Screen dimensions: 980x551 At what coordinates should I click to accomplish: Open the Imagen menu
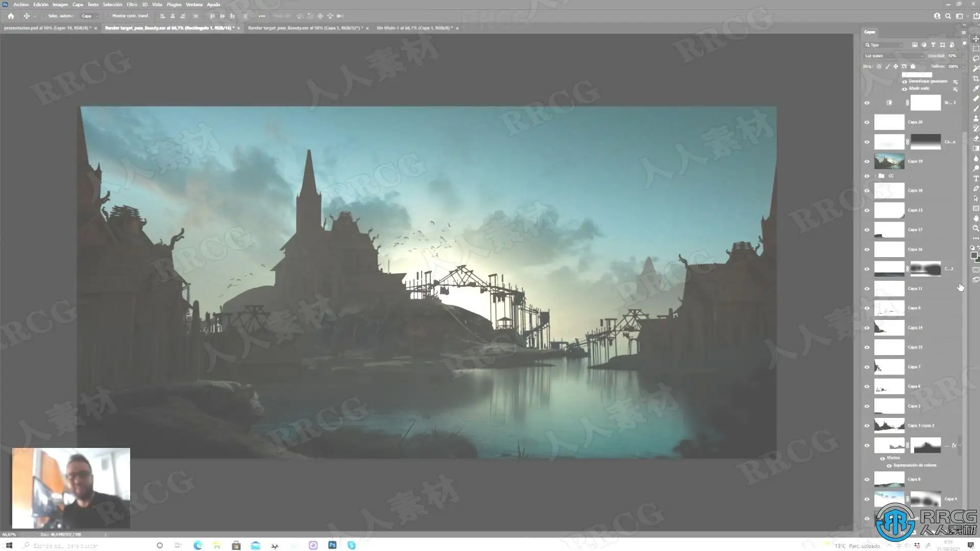pyautogui.click(x=60, y=5)
